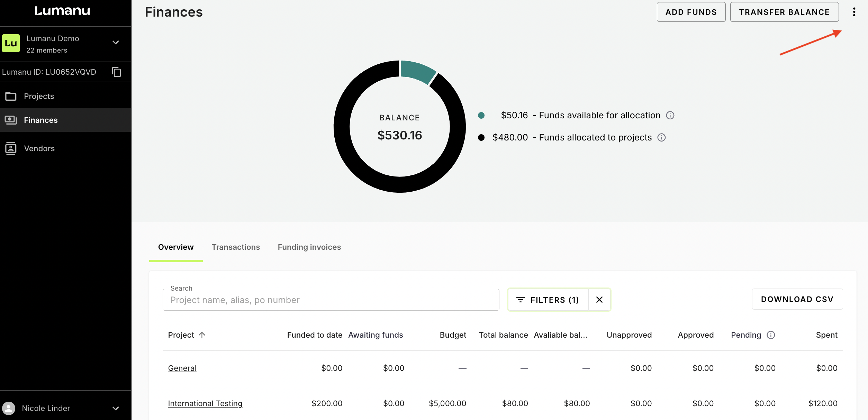Click the sort arrow next to Project
The height and width of the screenshot is (420, 868).
[202, 335]
